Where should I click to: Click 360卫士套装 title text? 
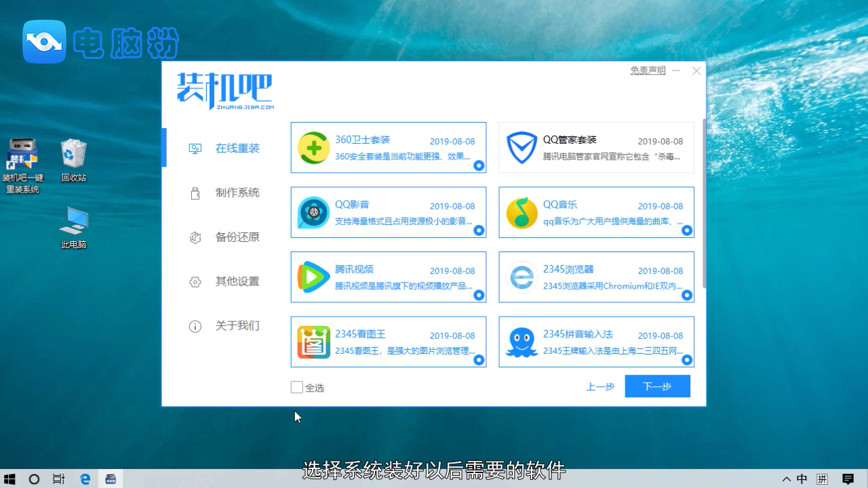pyautogui.click(x=362, y=140)
